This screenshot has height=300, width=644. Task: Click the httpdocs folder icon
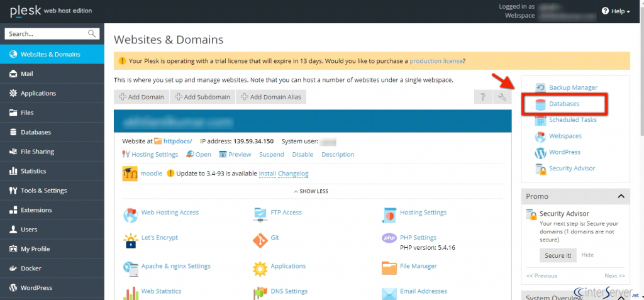(158, 141)
